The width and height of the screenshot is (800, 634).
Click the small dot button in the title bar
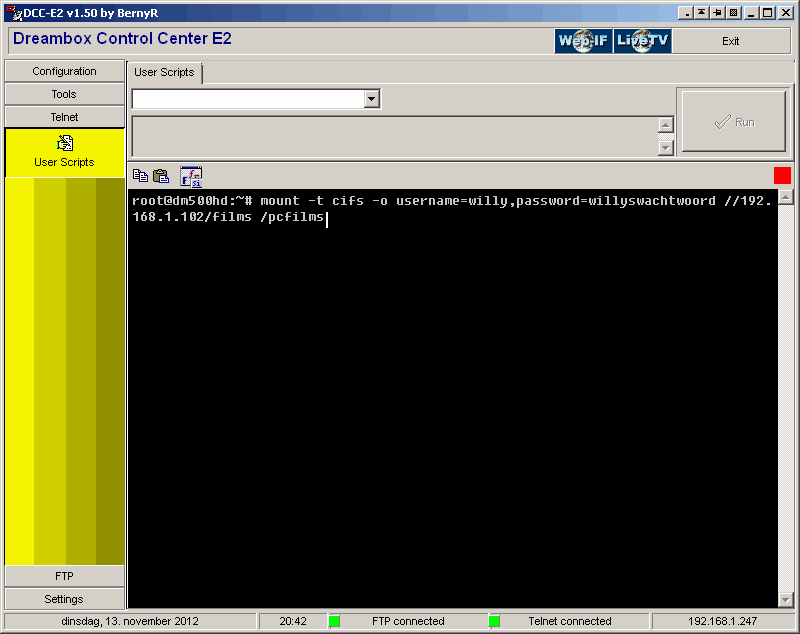[x=686, y=13]
